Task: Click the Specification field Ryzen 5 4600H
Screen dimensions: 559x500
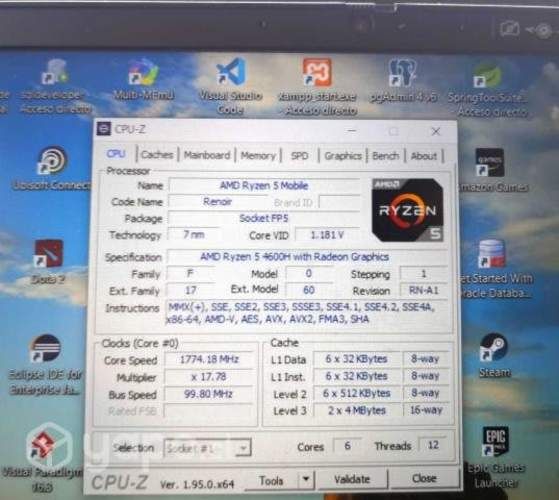Action: click(307, 257)
